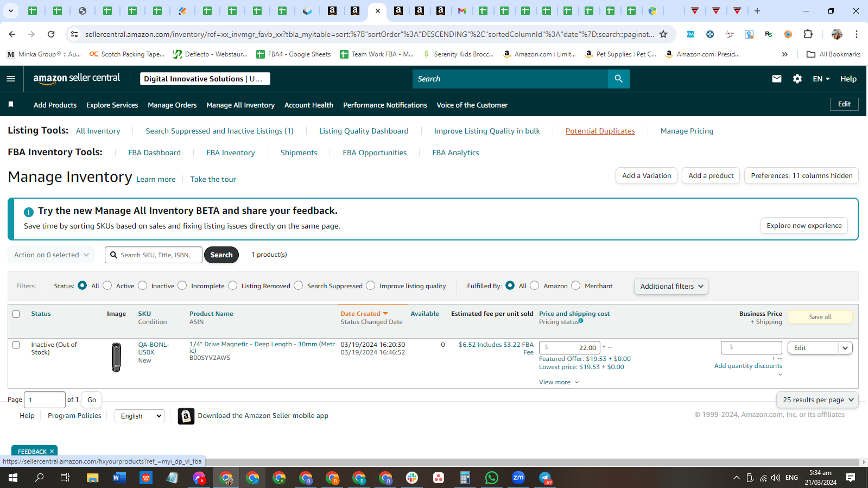
Task: Click the 22.00 price input field
Action: 569,348
